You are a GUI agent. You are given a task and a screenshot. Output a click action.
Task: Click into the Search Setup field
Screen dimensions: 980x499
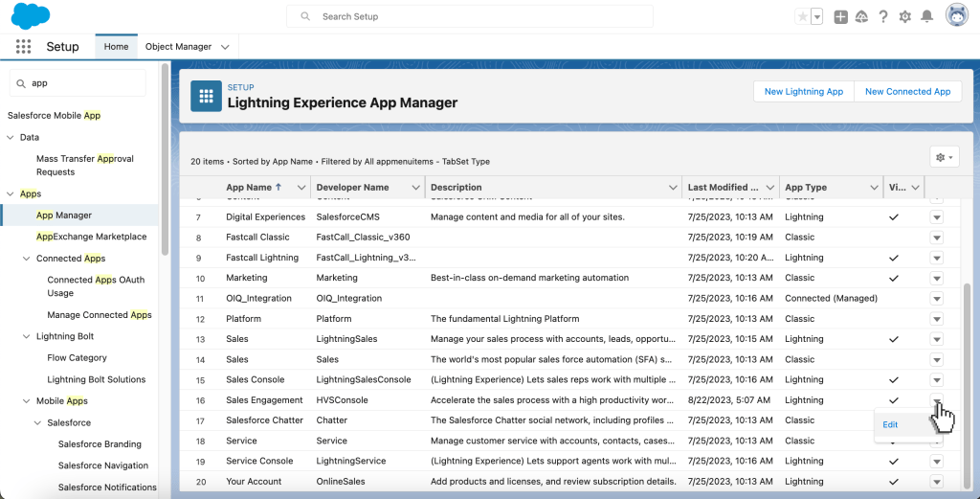[x=469, y=16]
